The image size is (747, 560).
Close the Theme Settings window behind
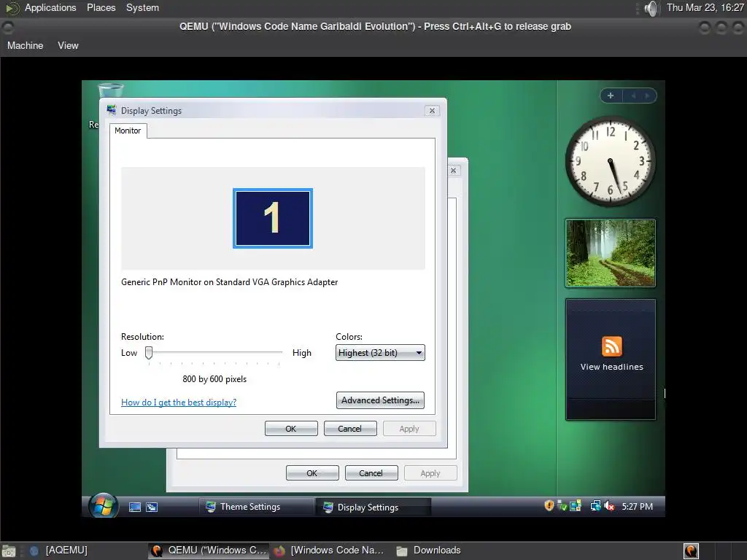pos(454,171)
